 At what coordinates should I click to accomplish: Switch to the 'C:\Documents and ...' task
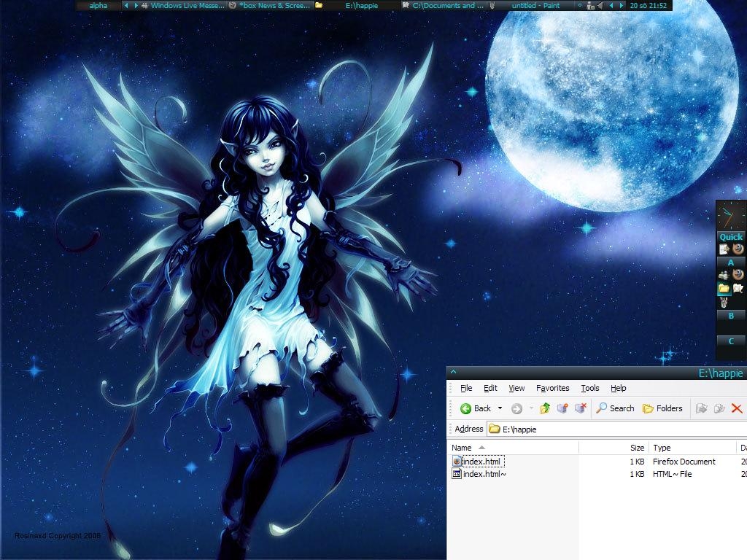(x=444, y=6)
